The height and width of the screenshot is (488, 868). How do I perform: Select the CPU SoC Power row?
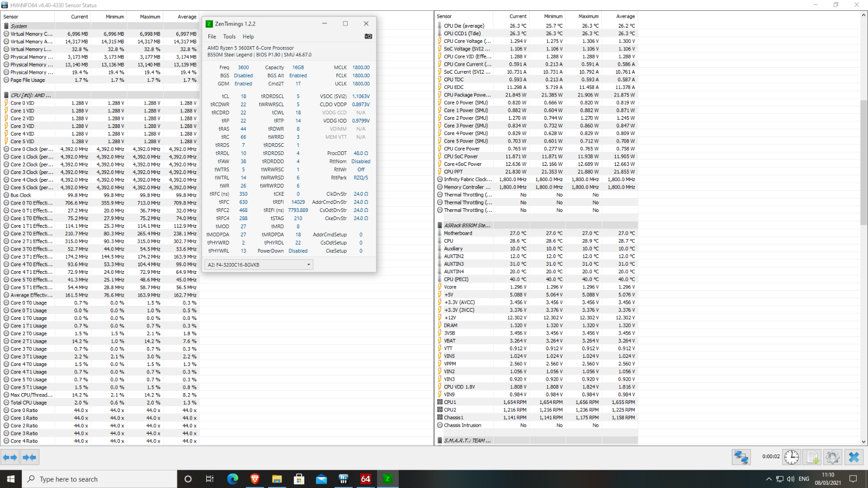537,156
